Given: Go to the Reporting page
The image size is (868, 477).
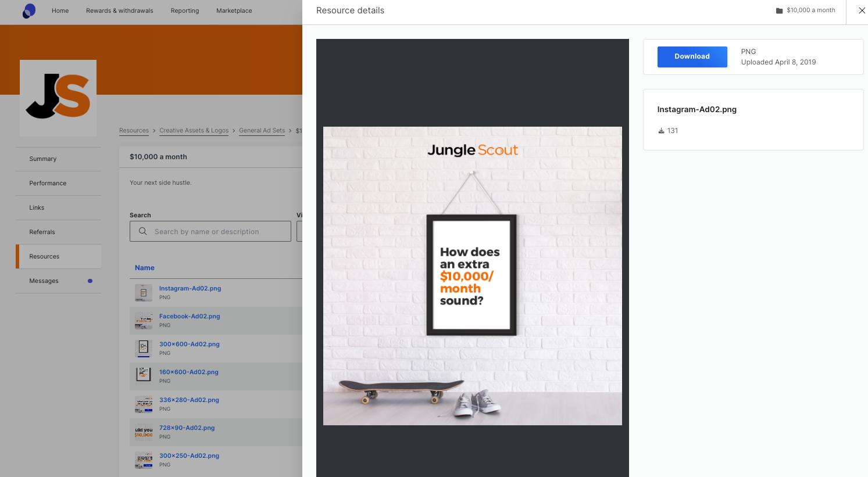Looking at the screenshot, I should click(x=185, y=10).
